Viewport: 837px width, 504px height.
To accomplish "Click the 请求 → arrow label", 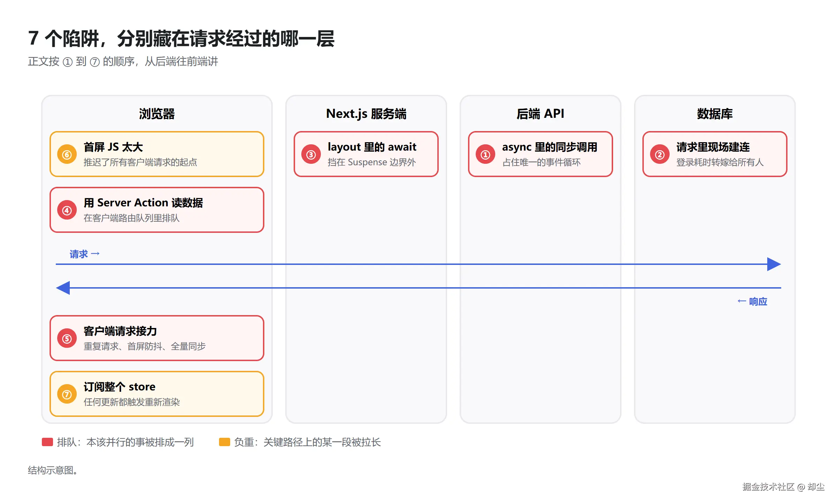I will pos(85,254).
